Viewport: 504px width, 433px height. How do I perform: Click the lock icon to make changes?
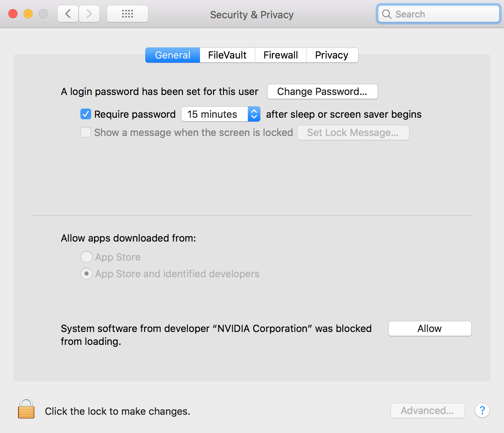point(26,409)
